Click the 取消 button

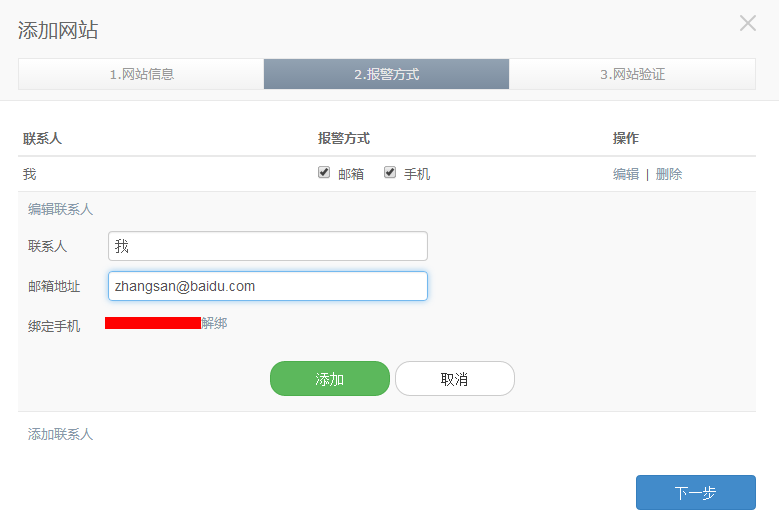tap(455, 378)
